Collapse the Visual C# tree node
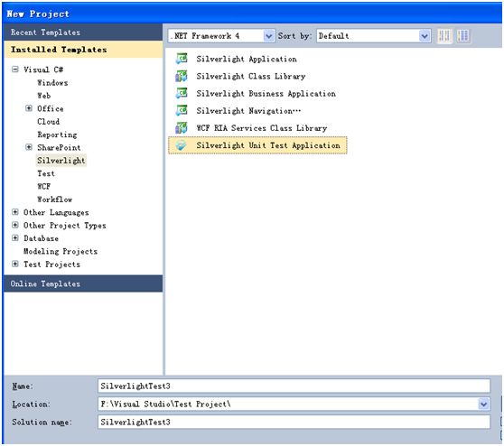The width and height of the screenshot is (504, 446). coord(15,70)
